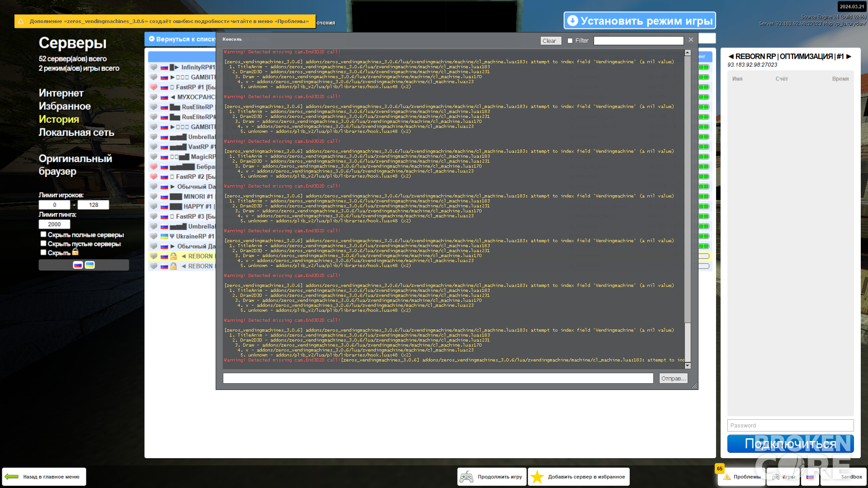Screen dimensions: 868x488
Task: Click Назад в главное меню button
Action: click(x=44, y=477)
